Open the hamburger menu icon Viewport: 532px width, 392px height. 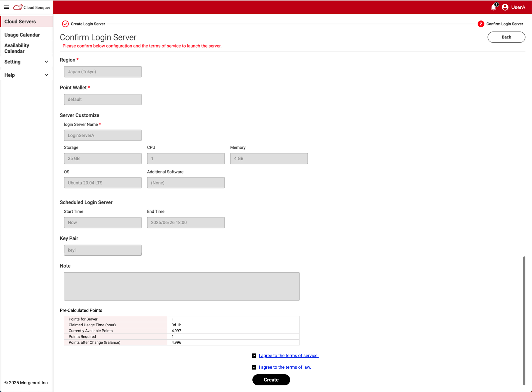tap(6, 7)
